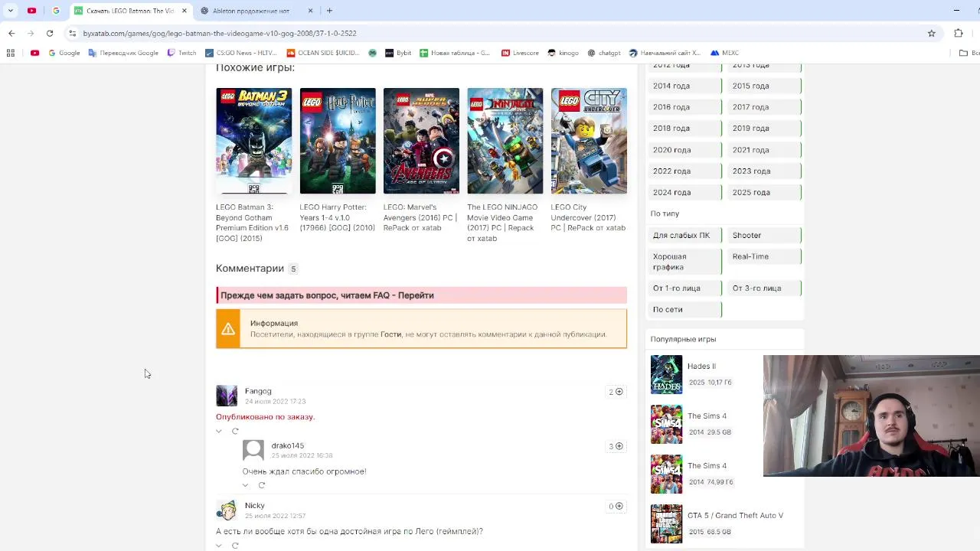Image resolution: width=980 pixels, height=551 pixels.
Task: Open the Twitch bookmark
Action: click(182, 53)
